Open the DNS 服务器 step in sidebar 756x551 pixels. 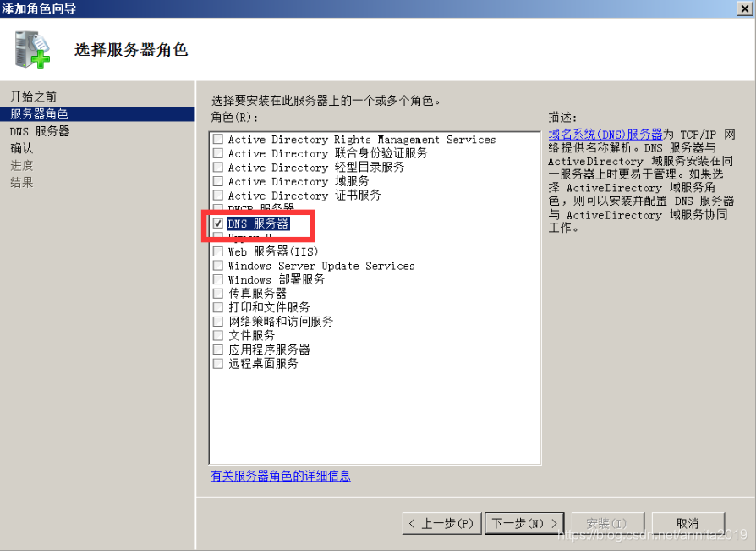pyautogui.click(x=40, y=131)
